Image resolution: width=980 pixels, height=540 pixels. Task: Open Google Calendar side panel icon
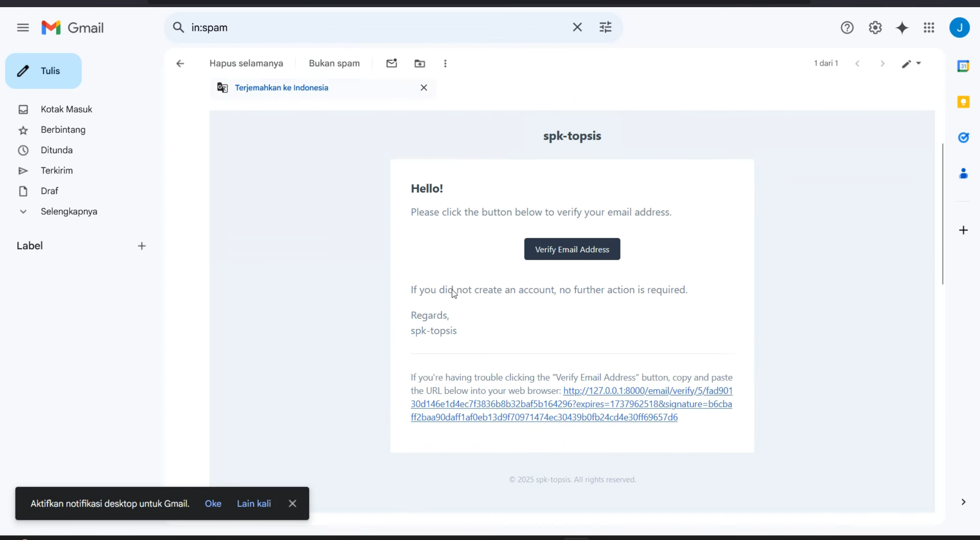(963, 66)
